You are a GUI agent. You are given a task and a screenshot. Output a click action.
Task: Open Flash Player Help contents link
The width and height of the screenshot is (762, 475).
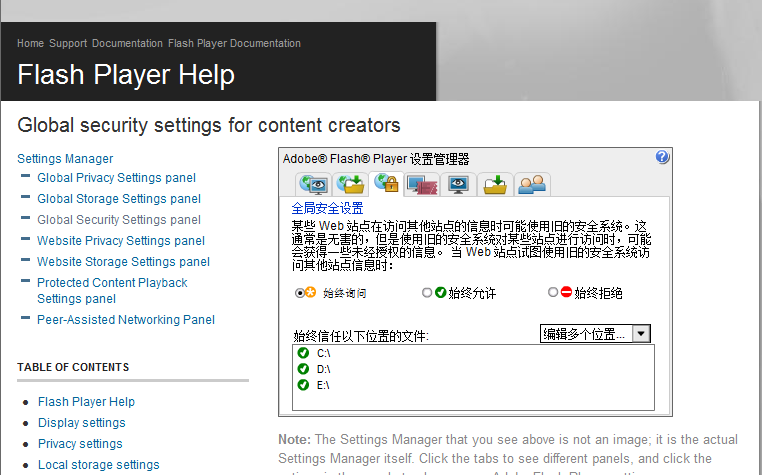click(x=87, y=402)
